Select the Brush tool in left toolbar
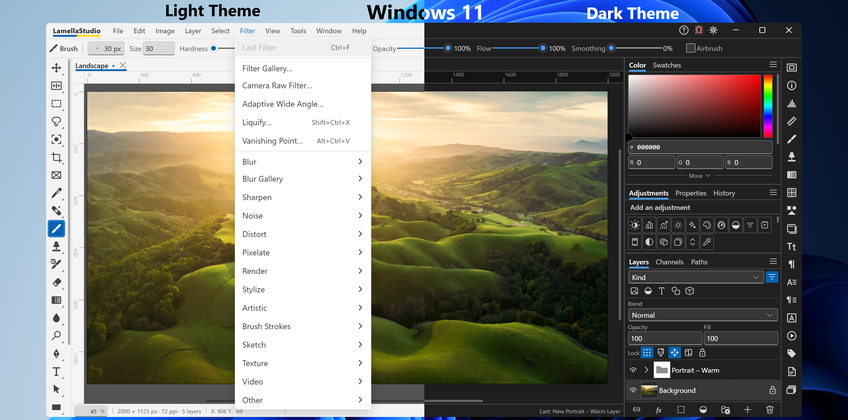848x420 pixels. [x=56, y=229]
